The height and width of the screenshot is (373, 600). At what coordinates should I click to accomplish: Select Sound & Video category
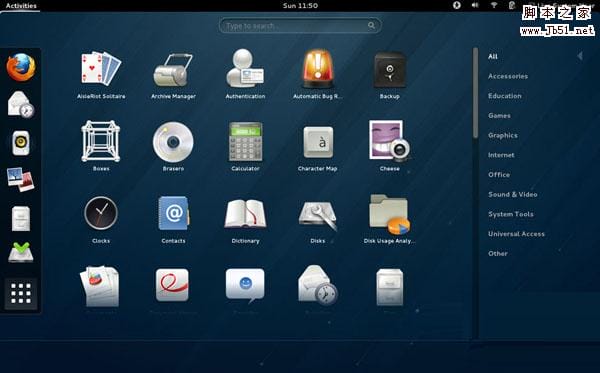coord(513,194)
